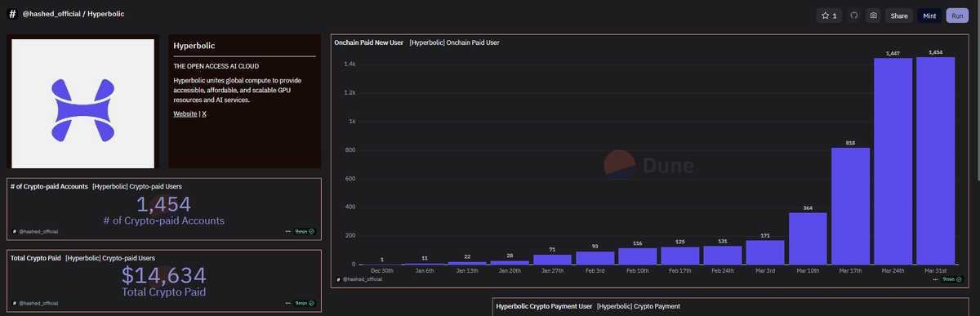Image resolution: width=980 pixels, height=316 pixels.
Task: Click the $14,634 total crypto paid value
Action: tap(163, 275)
